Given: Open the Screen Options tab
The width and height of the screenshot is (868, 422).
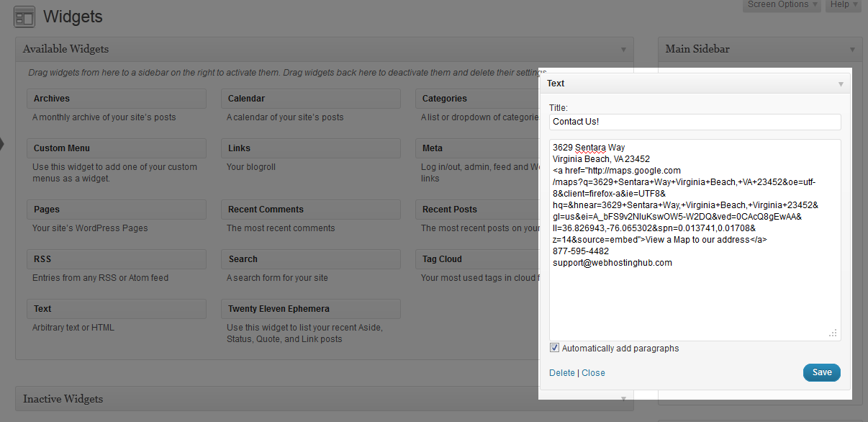Looking at the screenshot, I should pos(781,5).
